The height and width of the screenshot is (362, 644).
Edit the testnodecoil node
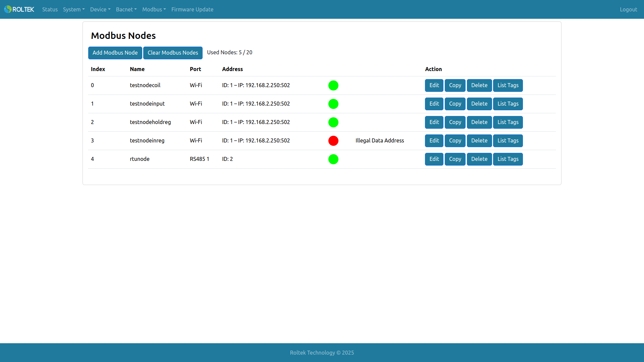pos(434,85)
